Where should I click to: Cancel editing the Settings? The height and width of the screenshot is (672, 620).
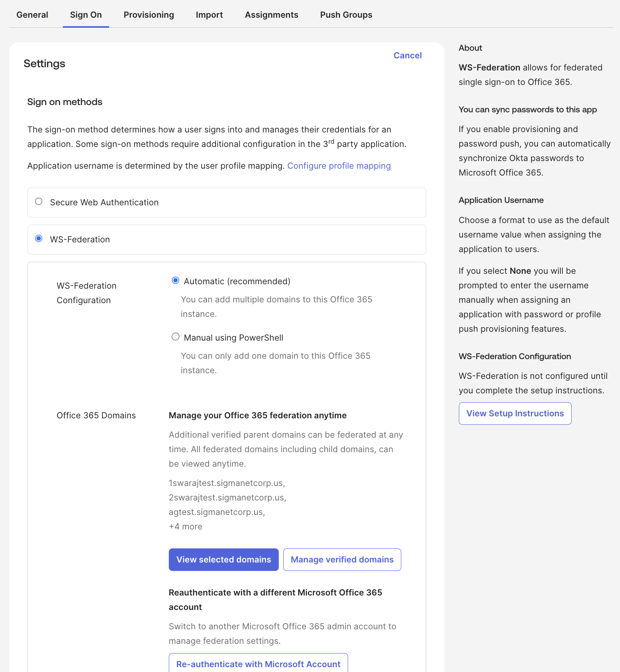pos(407,56)
